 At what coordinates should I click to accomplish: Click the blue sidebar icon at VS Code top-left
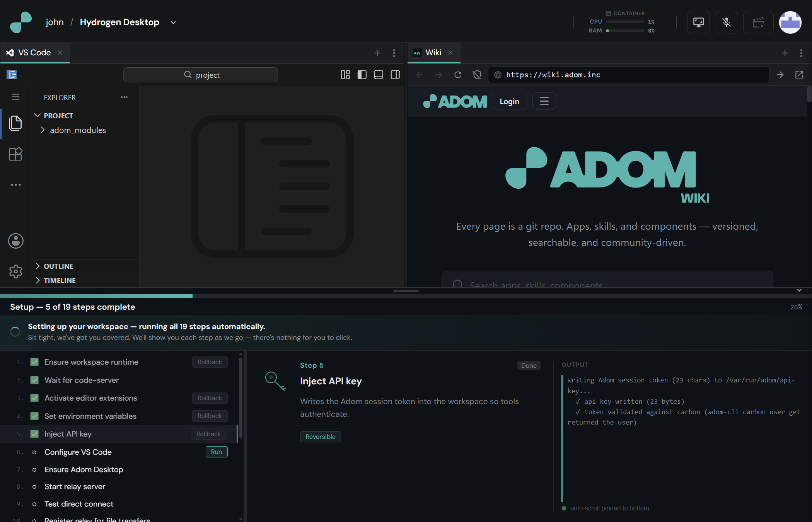click(12, 75)
